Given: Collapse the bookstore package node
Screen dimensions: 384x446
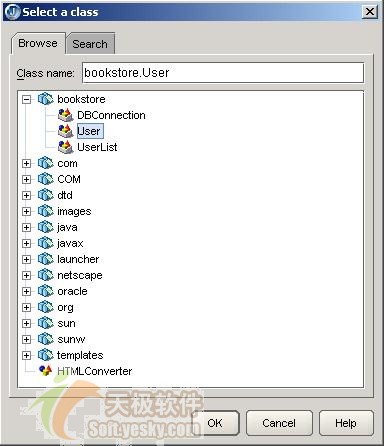Looking at the screenshot, I should [26, 99].
